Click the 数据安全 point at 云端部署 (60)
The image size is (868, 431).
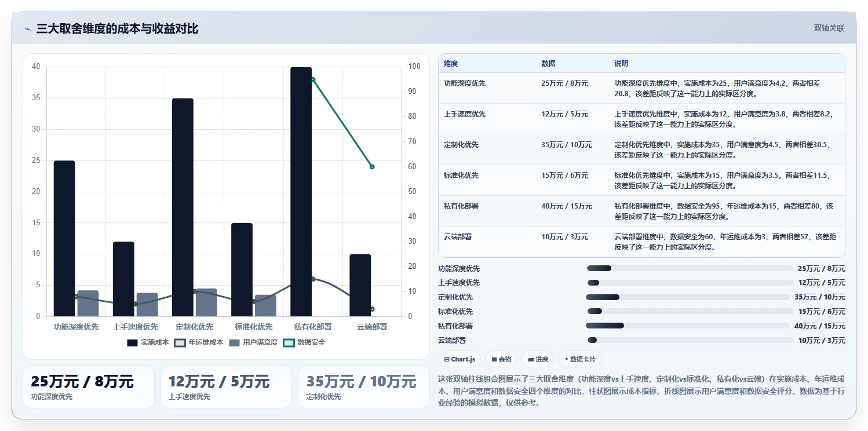372,167
